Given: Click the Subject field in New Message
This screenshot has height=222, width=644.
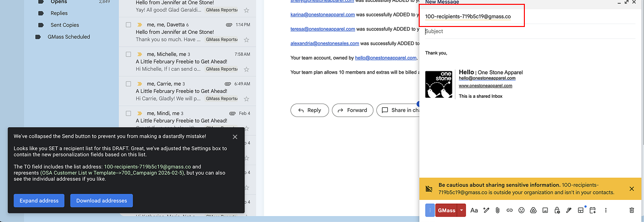Looking at the screenshot, I should 530,31.
